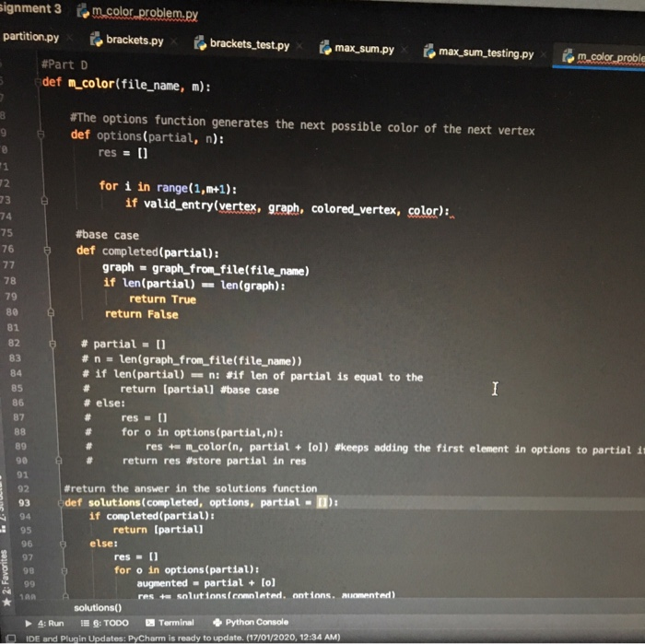The image size is (645, 644).
Task: Click 'for i in range(1,m+1):' line
Action: click(x=168, y=187)
